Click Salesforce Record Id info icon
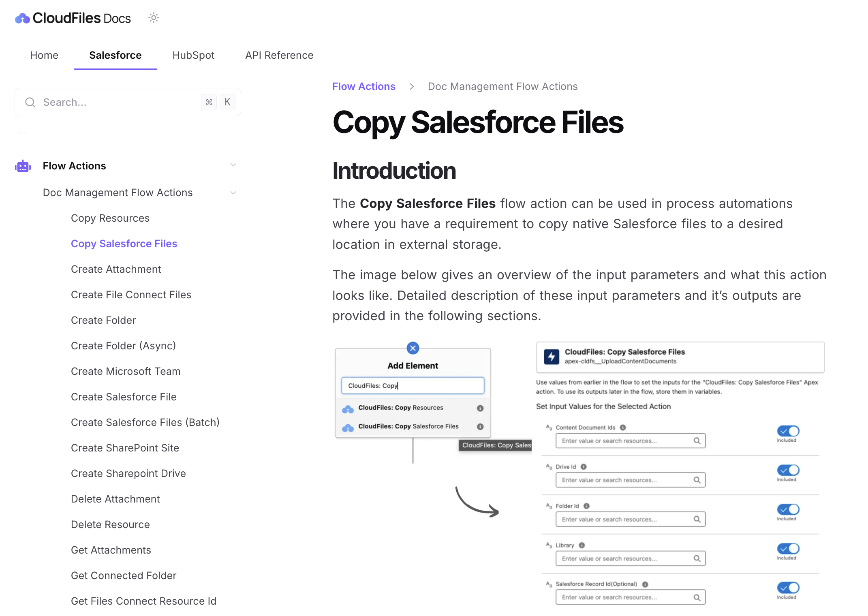 pyautogui.click(x=645, y=584)
